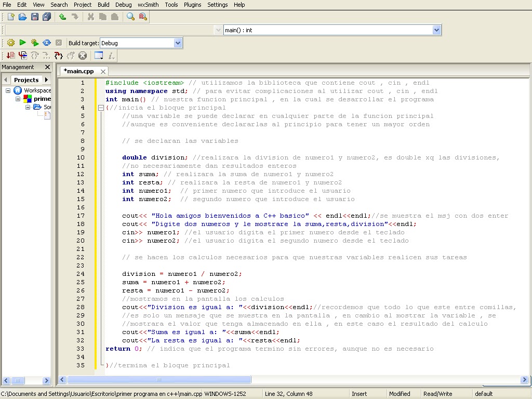Image resolution: width=532 pixels, height=399 pixels.
Task: Run the program with the green play icon
Action: [23, 43]
